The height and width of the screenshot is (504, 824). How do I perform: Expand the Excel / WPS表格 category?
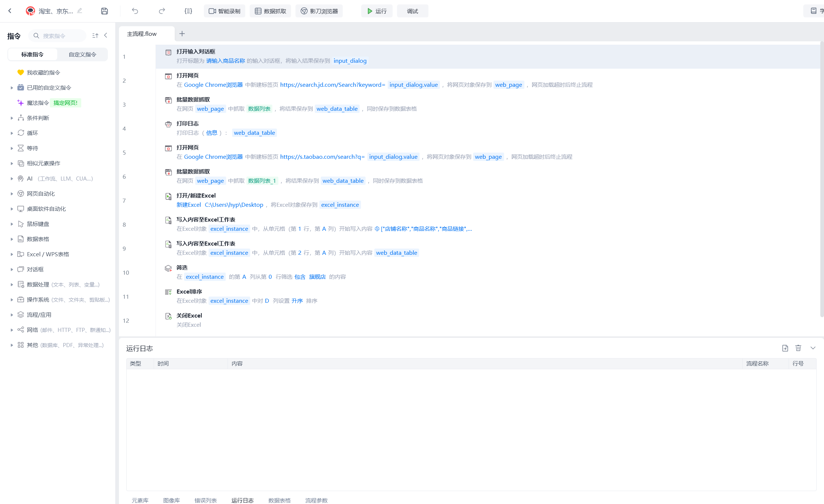pyautogui.click(x=48, y=254)
